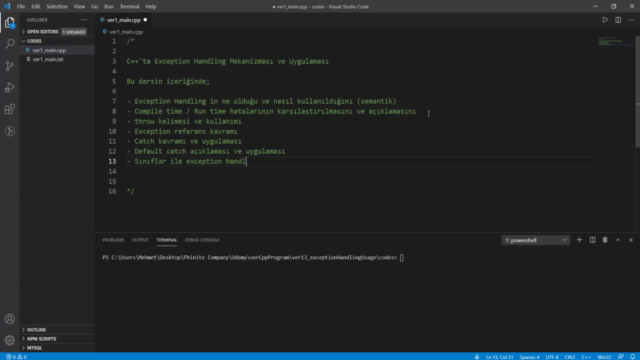Run code with the play icon
Viewport: 640px width, 360px height.
(605, 20)
